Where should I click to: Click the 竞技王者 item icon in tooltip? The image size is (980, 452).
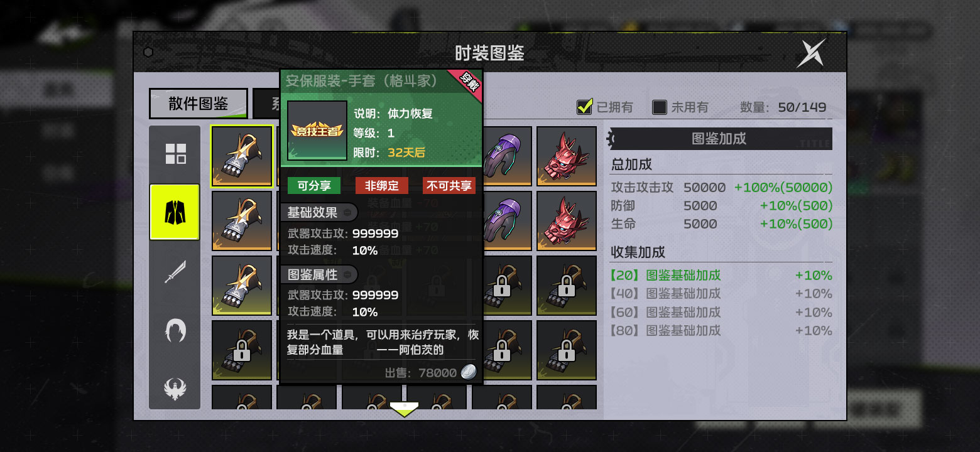[317, 131]
